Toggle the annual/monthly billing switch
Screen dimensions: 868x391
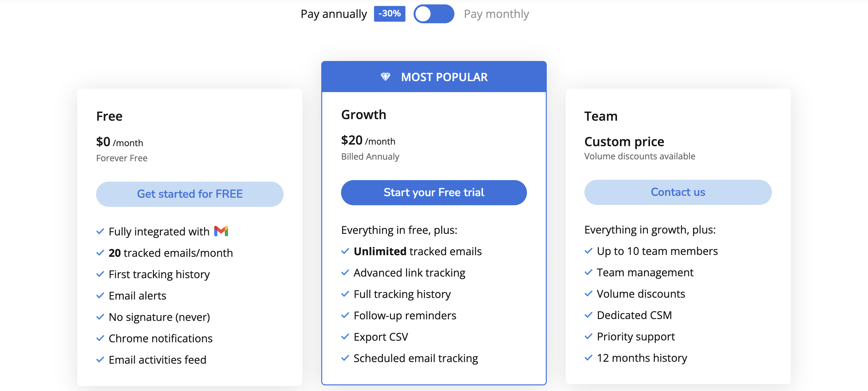[434, 14]
